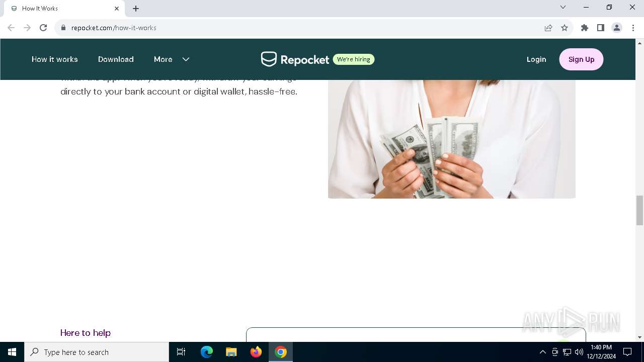
Task: Open the network status tray icon
Action: (567, 352)
